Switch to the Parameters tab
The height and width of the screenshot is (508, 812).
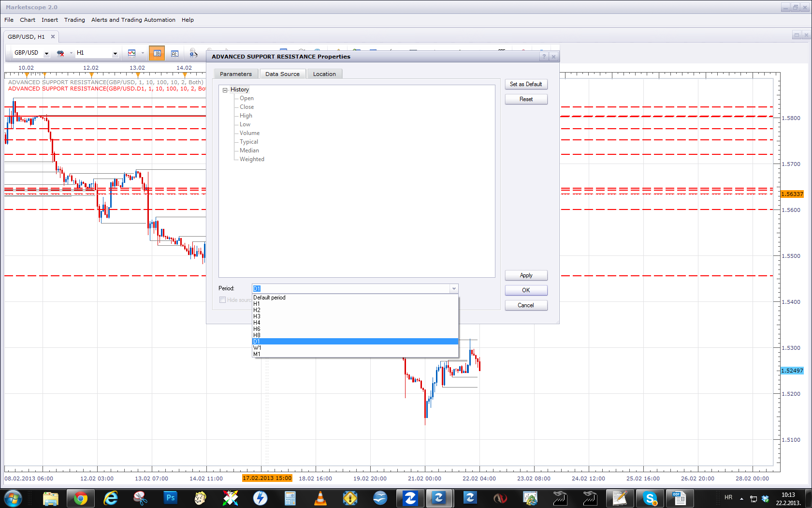[x=236, y=74]
